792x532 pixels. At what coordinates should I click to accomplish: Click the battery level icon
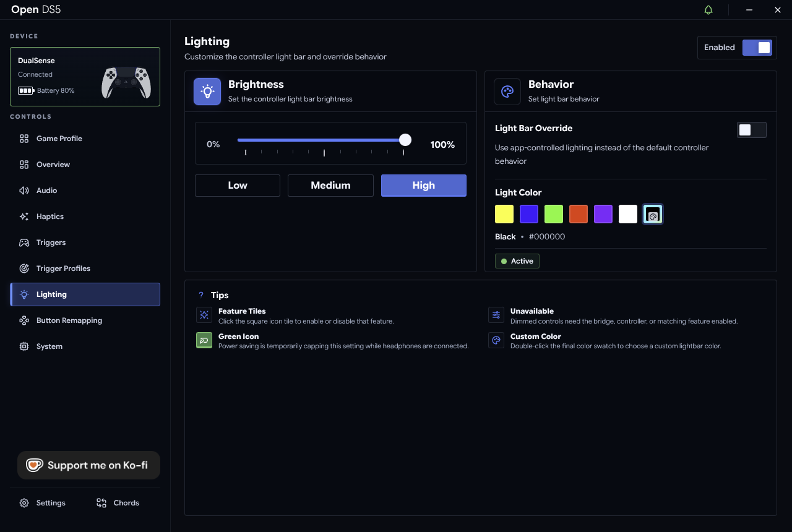[26, 90]
